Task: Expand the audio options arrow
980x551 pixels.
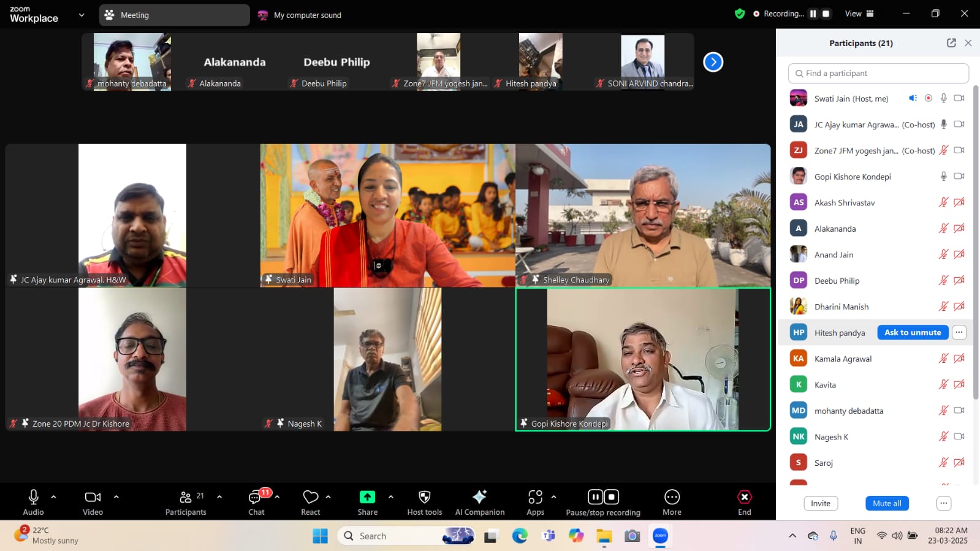Action: [x=53, y=497]
